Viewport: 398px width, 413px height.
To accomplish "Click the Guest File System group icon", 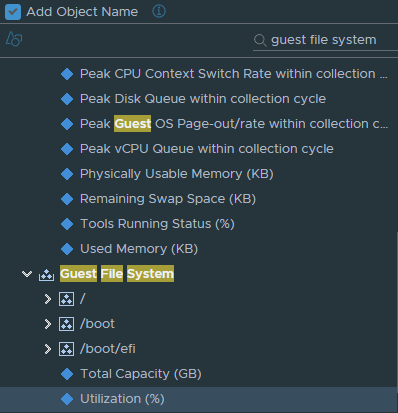I will [46, 275].
